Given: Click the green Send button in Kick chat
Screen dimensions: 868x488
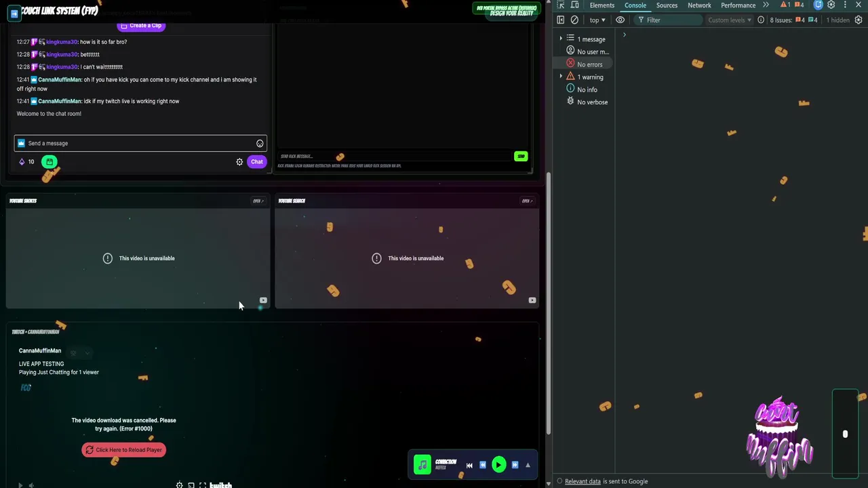Looking at the screenshot, I should click(x=521, y=157).
